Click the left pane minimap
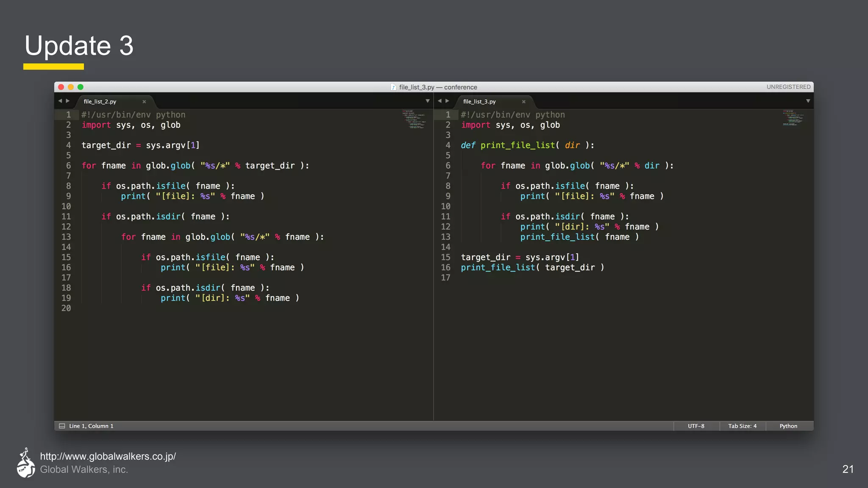Screen dimensions: 868x488 [414, 119]
